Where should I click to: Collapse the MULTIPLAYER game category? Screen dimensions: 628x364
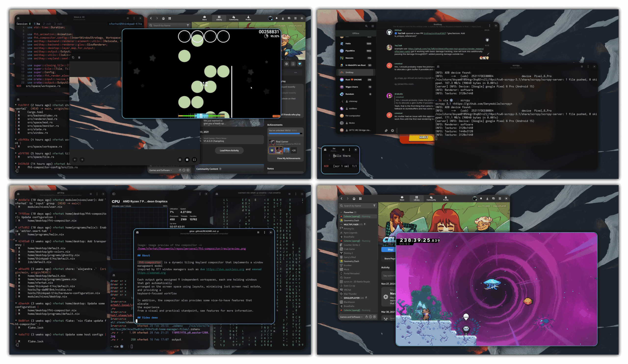[341, 225]
